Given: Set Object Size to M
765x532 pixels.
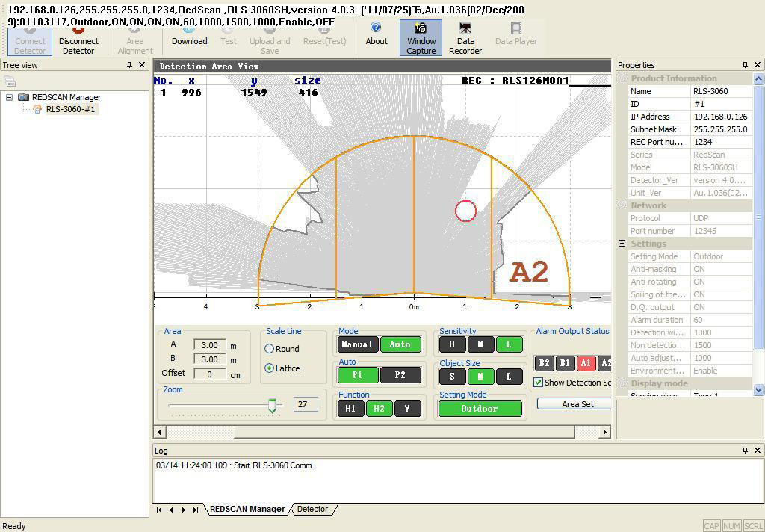Looking at the screenshot, I should point(480,377).
